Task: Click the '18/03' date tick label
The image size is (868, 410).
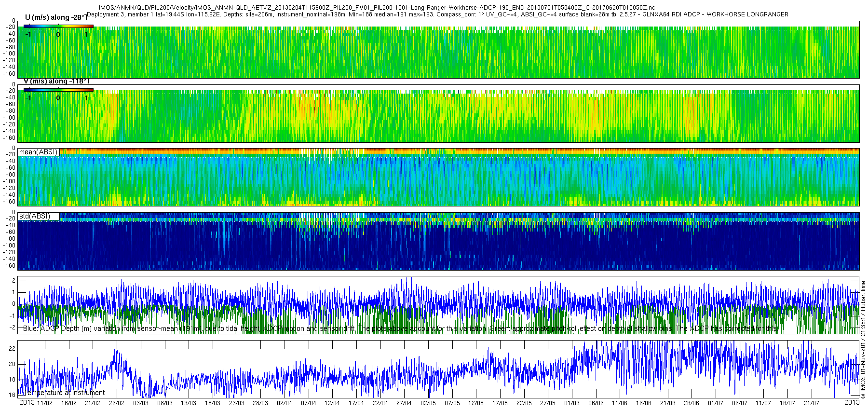Action: (x=213, y=403)
